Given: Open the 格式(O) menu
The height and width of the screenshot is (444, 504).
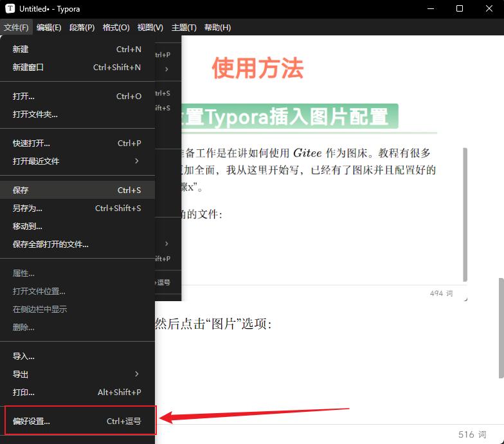Looking at the screenshot, I should tap(116, 27).
